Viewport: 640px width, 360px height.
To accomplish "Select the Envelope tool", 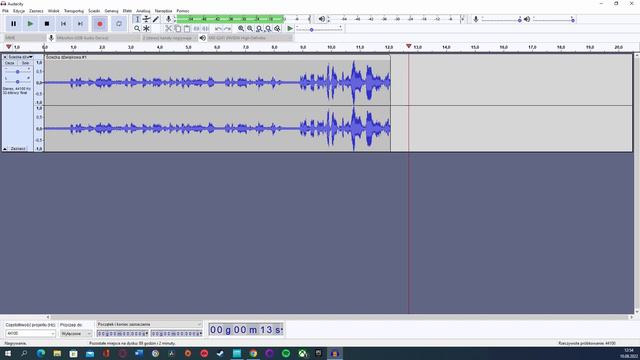I will coord(146,19).
